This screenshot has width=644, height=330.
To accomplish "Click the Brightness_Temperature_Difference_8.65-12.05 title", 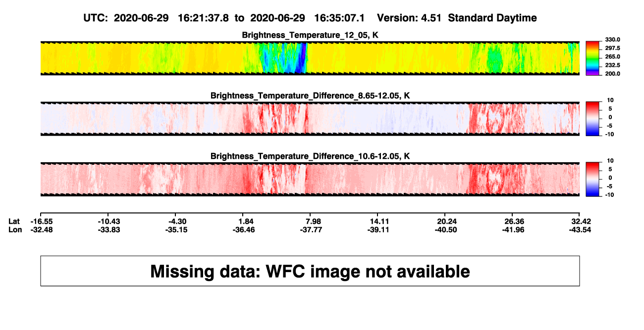I will [x=310, y=95].
